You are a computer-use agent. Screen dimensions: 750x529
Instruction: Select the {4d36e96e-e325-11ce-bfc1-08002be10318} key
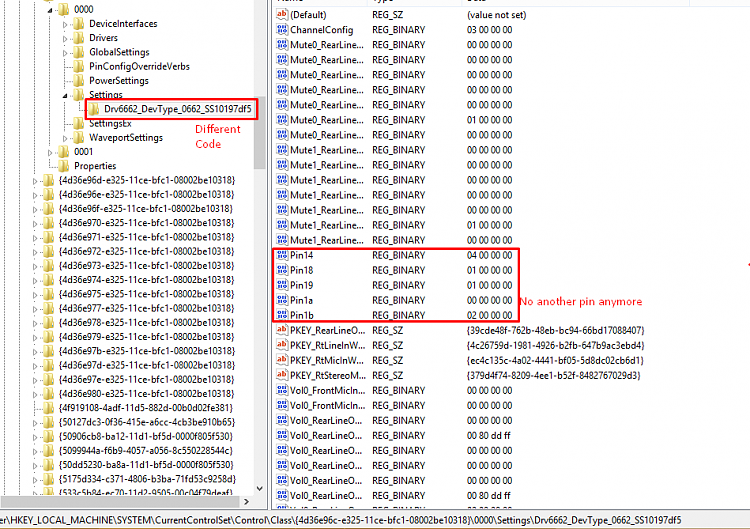coord(146,195)
